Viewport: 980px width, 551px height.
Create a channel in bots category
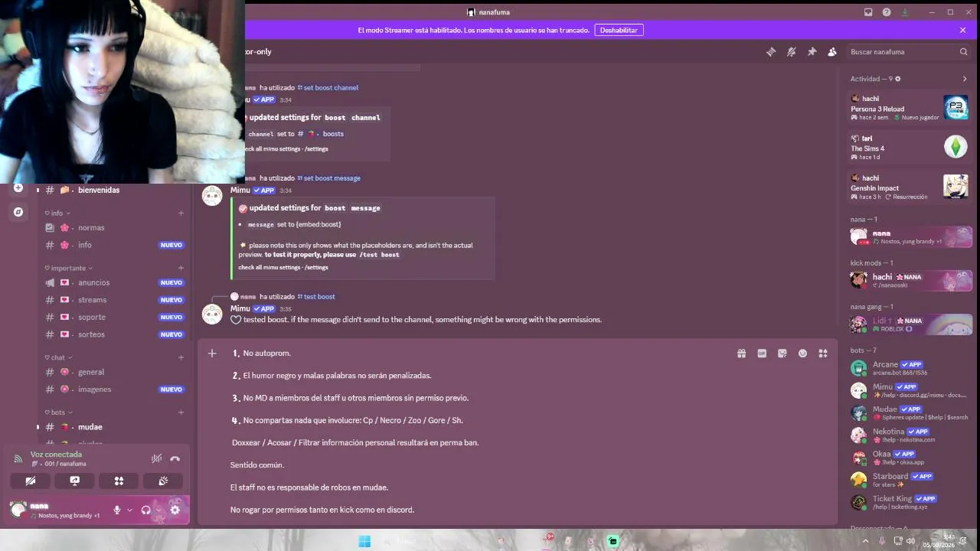[x=181, y=412]
